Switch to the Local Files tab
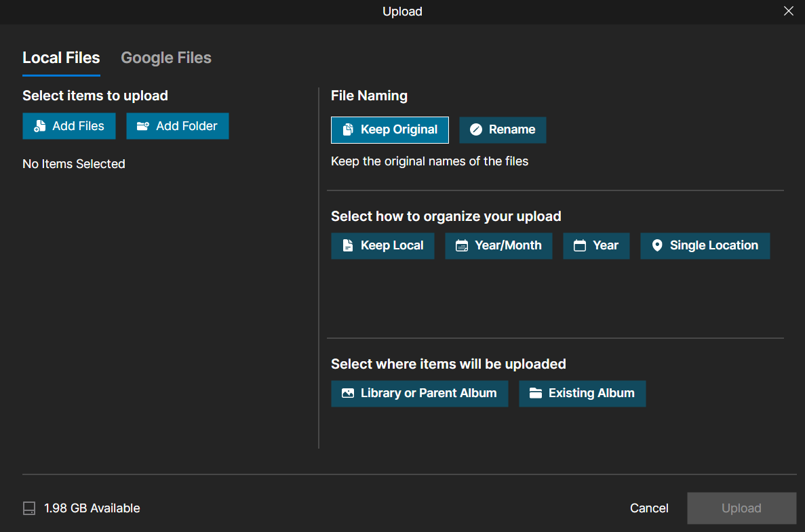 click(61, 58)
